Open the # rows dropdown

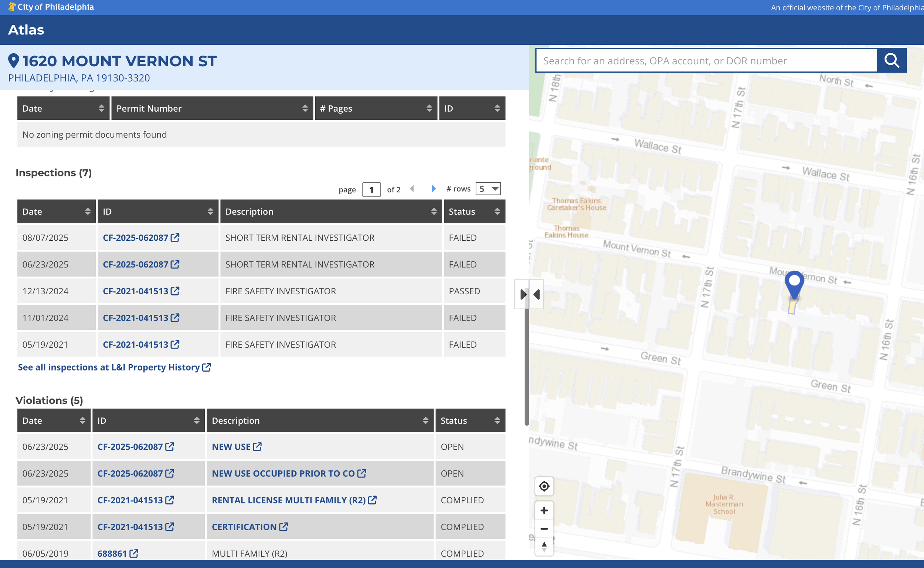488,189
